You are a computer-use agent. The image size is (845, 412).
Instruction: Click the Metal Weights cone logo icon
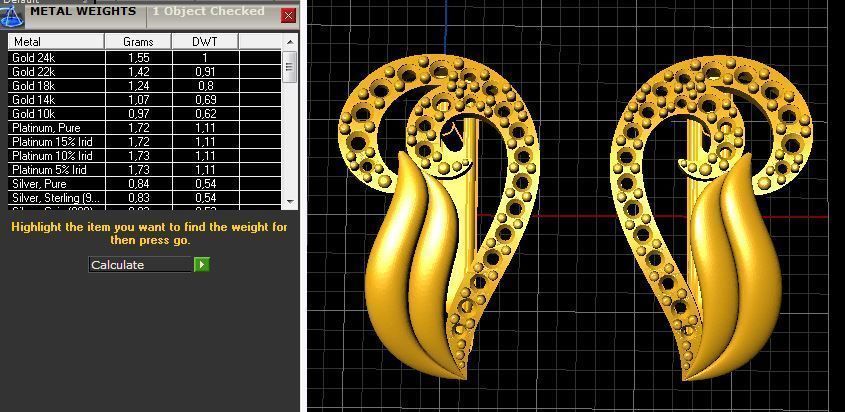pyautogui.click(x=12, y=16)
